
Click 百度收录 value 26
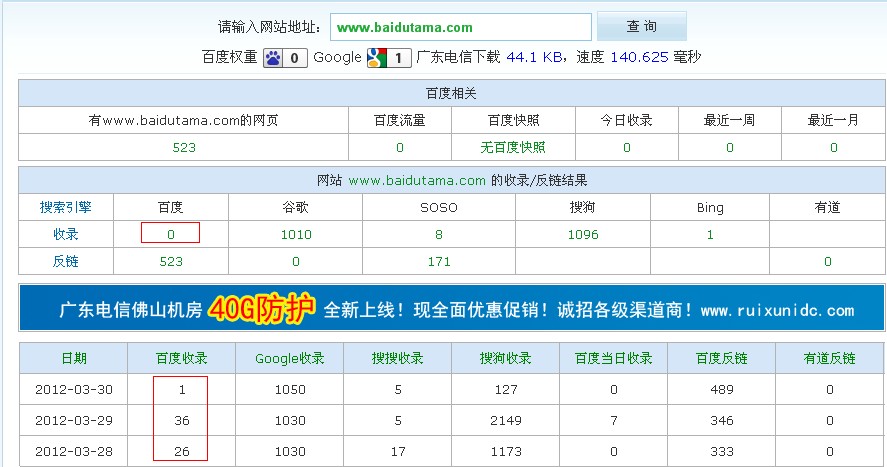pos(182,452)
